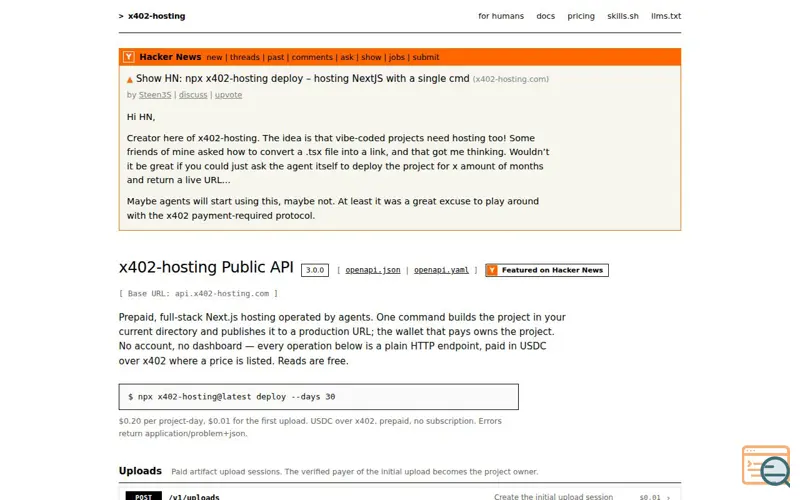The height and width of the screenshot is (500, 800).
Task: Select 'comments' in Hacker News bar
Action: pos(312,57)
